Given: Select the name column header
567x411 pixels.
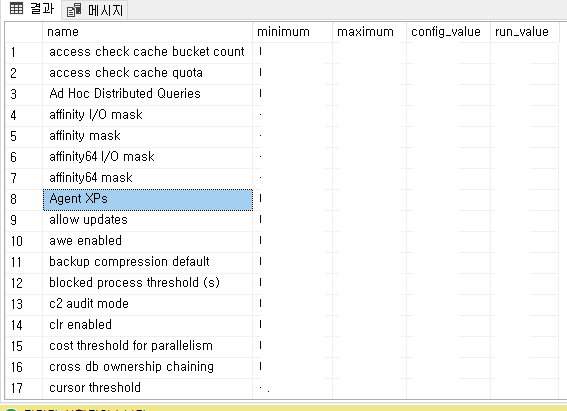Looking at the screenshot, I should 148,32.
